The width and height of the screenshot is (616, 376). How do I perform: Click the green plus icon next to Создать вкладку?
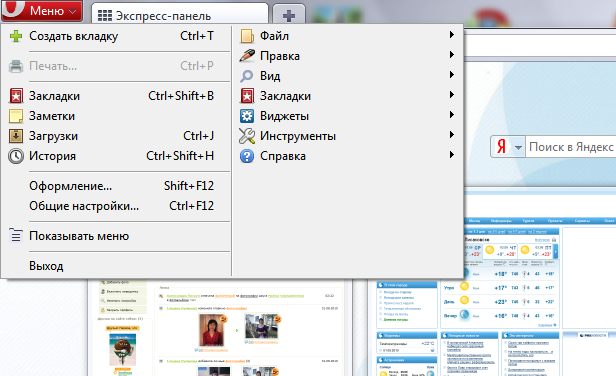pos(16,36)
